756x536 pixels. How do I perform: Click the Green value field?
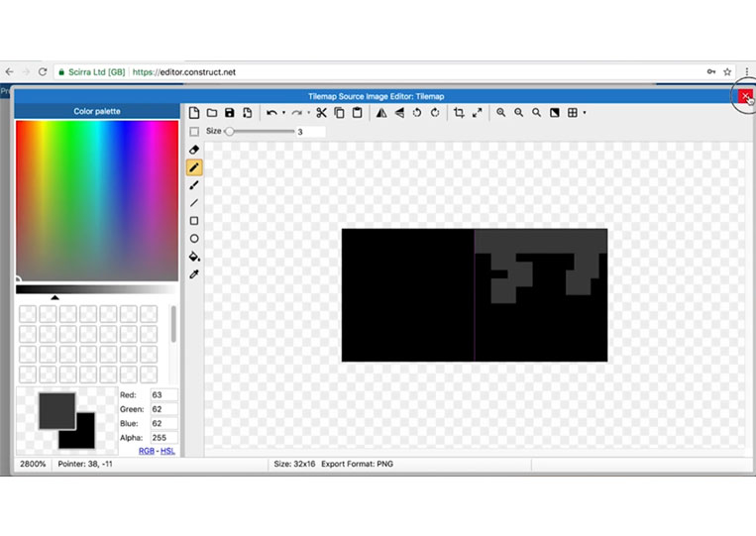(x=163, y=409)
